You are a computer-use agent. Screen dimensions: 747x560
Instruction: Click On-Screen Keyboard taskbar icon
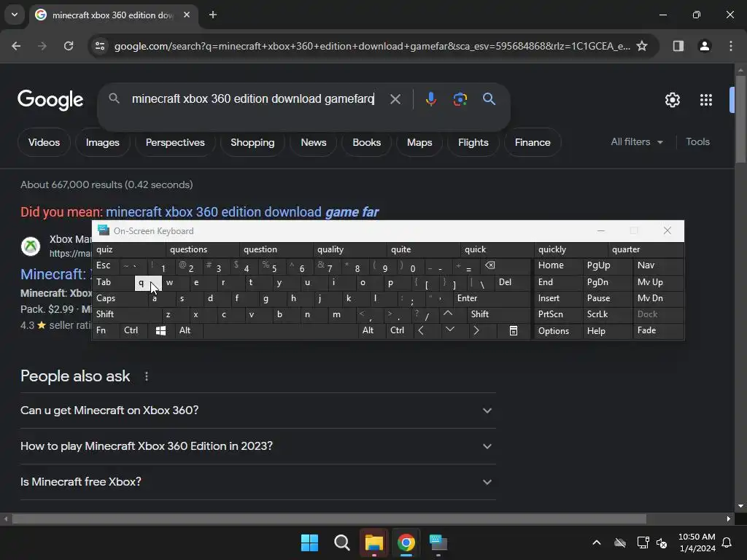coord(438,542)
